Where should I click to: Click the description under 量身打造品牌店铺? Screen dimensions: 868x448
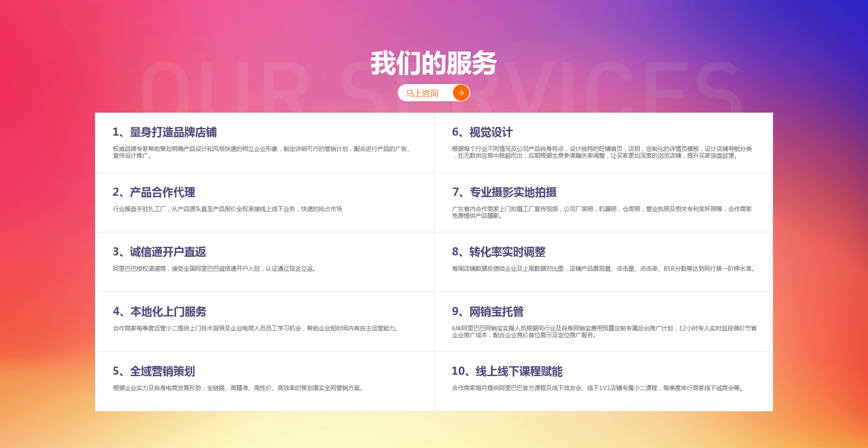pos(261,152)
